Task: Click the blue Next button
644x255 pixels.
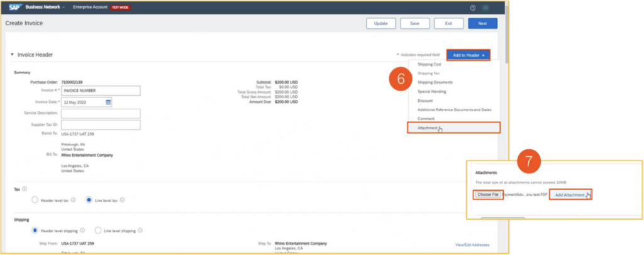Action: [x=482, y=23]
